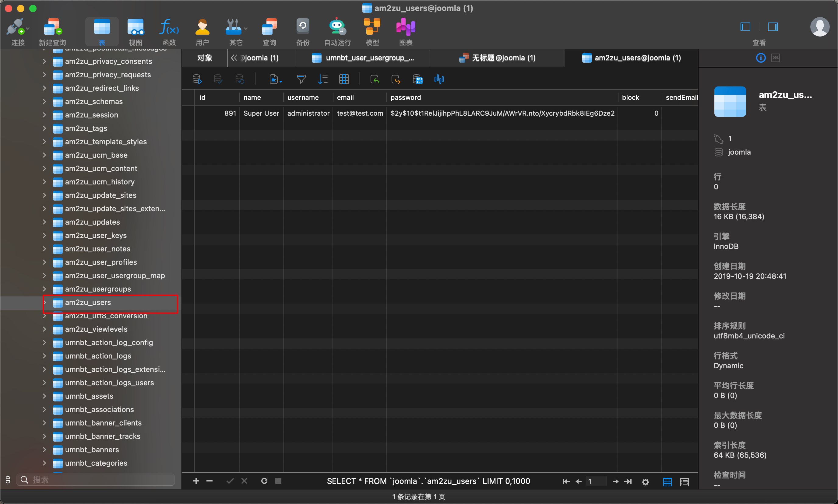
Task: Open the 模型 model section
Action: click(x=372, y=32)
